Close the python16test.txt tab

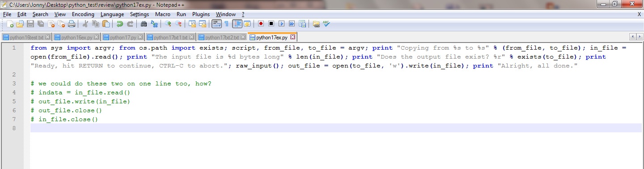click(x=48, y=37)
